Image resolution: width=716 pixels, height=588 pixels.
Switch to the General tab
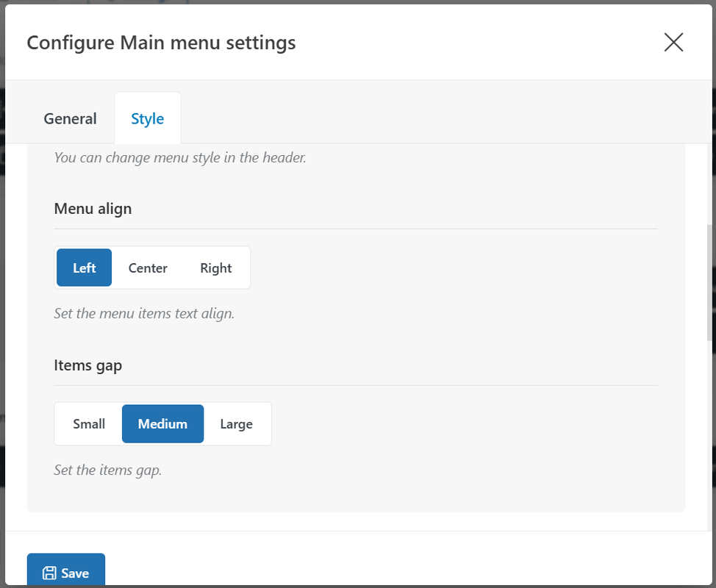pos(70,118)
